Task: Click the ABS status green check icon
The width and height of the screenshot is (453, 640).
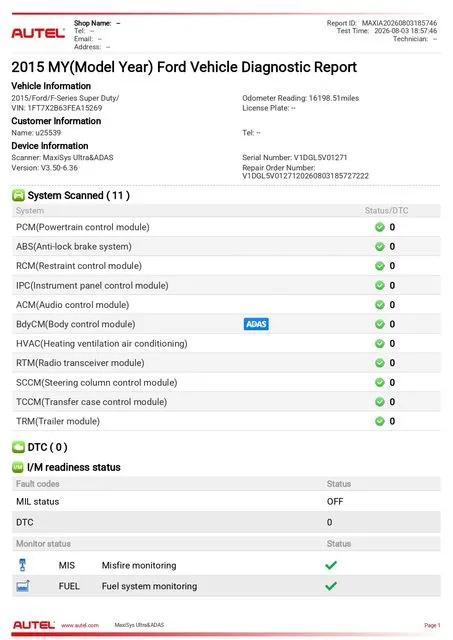Action: coord(380,247)
